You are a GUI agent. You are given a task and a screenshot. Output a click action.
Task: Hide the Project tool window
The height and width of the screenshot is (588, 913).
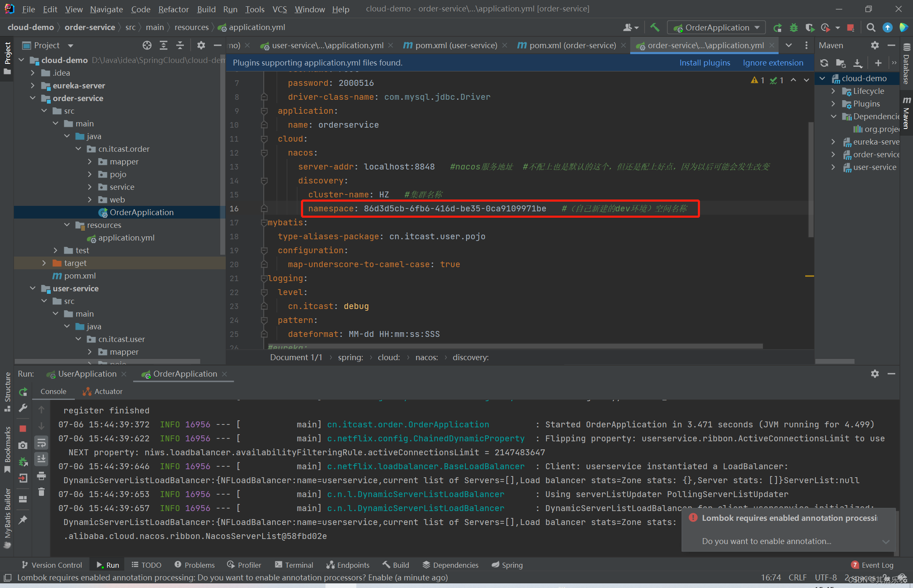pos(218,45)
